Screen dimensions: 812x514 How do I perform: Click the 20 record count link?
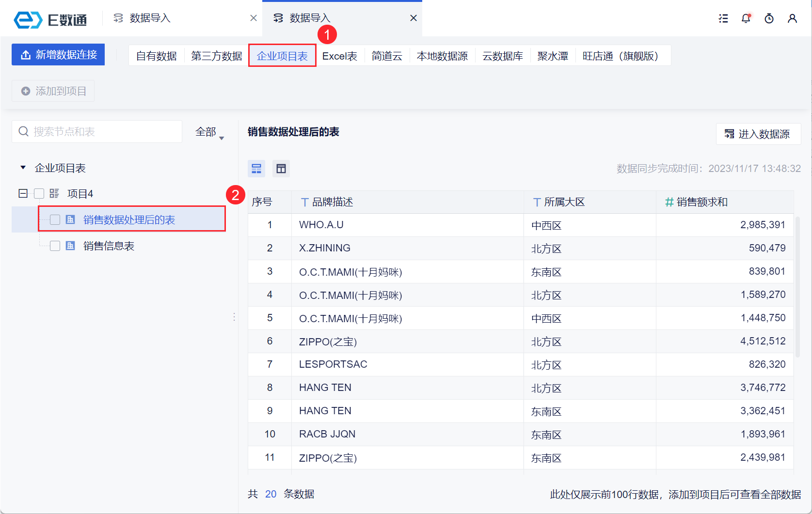[271, 494]
